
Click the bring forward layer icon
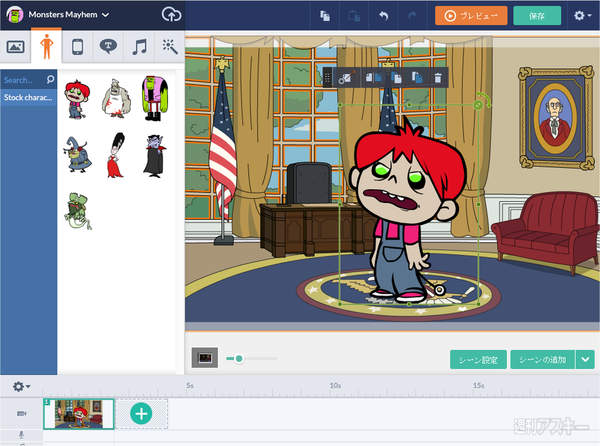pyautogui.click(x=396, y=78)
